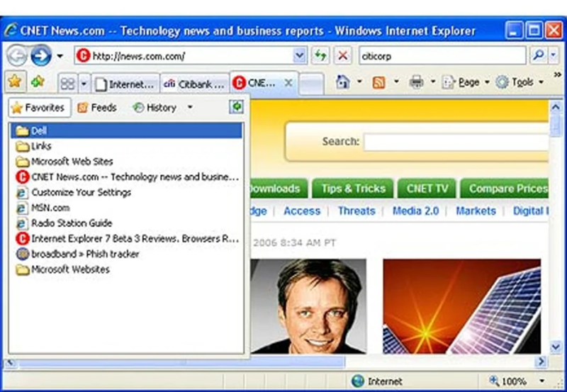The height and width of the screenshot is (392, 567).
Task: Follow the Media 2.0 link
Action: tap(415, 211)
